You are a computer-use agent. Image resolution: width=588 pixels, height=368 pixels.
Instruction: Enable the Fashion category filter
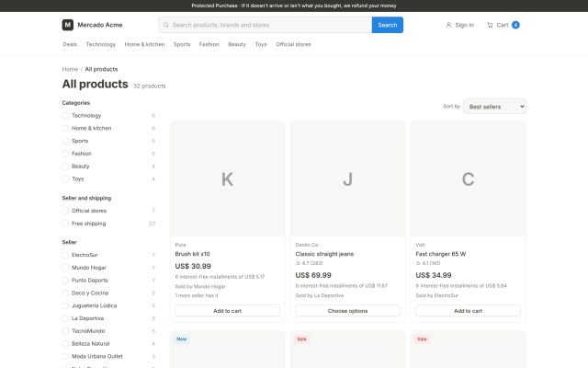[65, 154]
